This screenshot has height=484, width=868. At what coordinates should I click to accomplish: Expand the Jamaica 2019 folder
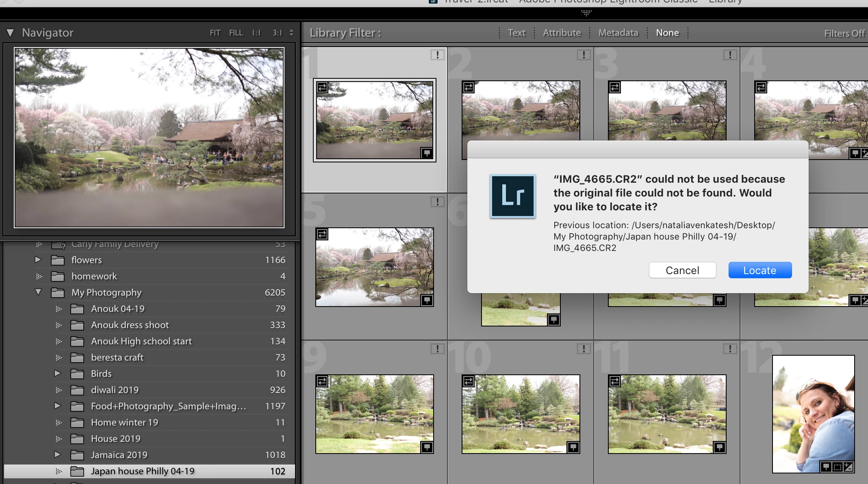point(57,454)
